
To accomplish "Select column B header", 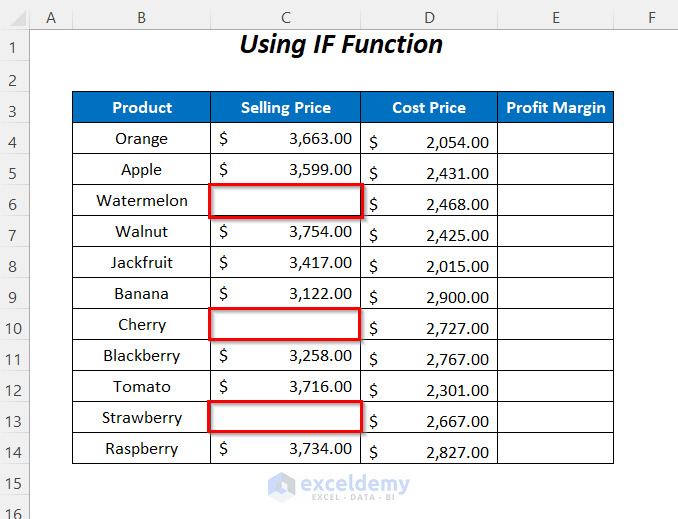I will [141, 18].
